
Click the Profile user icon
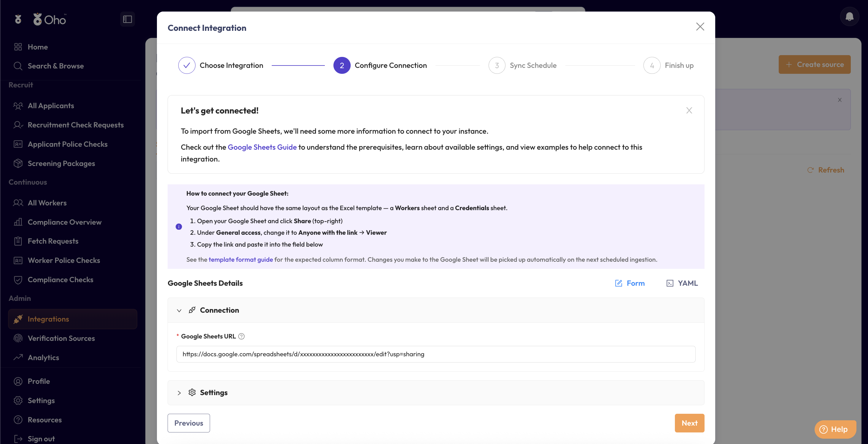18,381
